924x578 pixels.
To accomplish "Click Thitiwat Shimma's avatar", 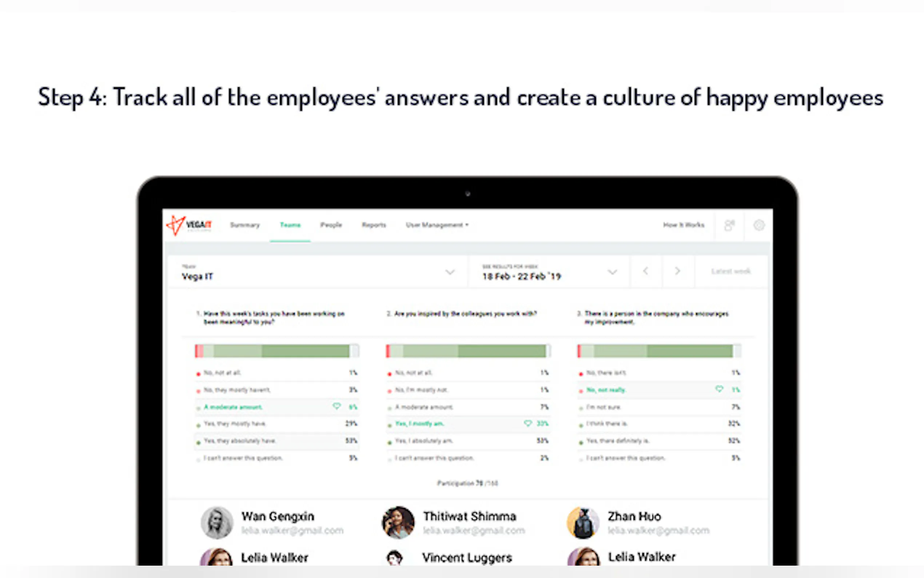I will pyautogui.click(x=398, y=523).
